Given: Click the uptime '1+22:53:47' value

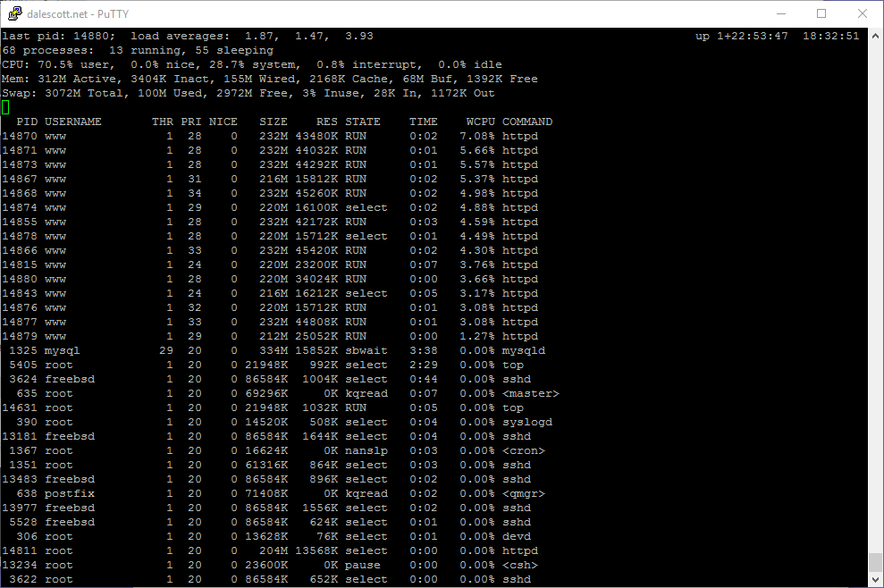Looking at the screenshot, I should click(752, 36).
